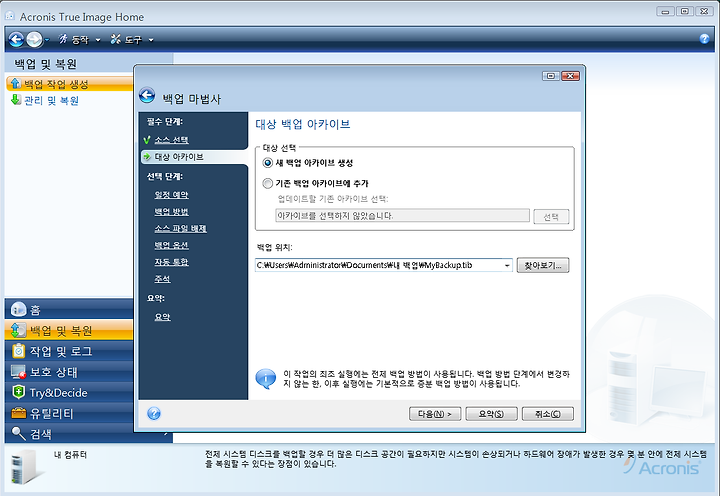Open the 요약 step link
This screenshot has width=720, height=496.
(x=162, y=317)
